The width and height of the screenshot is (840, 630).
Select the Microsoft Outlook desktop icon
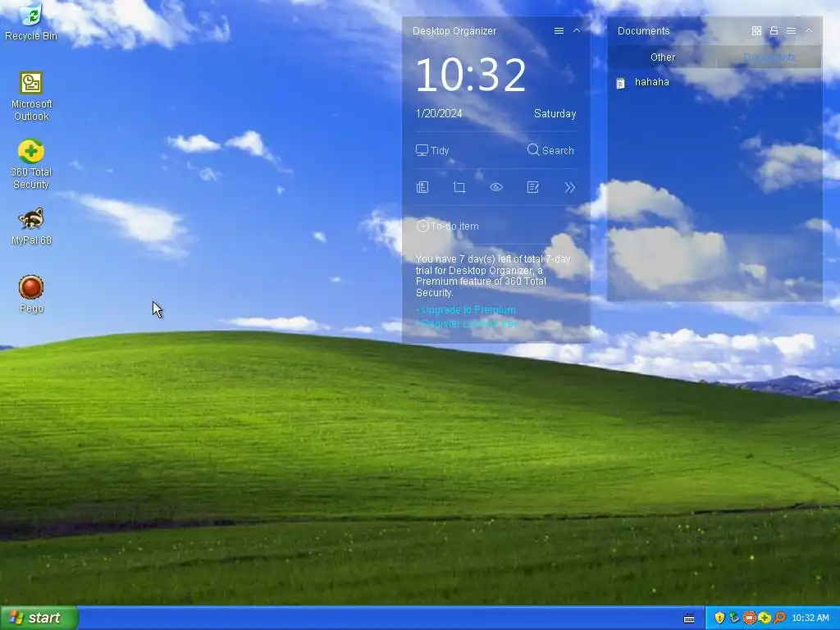[x=31, y=97]
